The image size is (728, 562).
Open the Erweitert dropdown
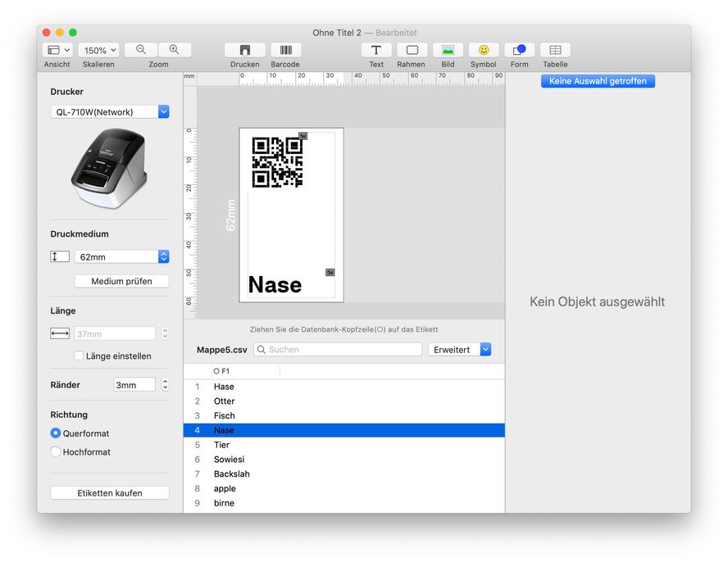[x=459, y=350]
